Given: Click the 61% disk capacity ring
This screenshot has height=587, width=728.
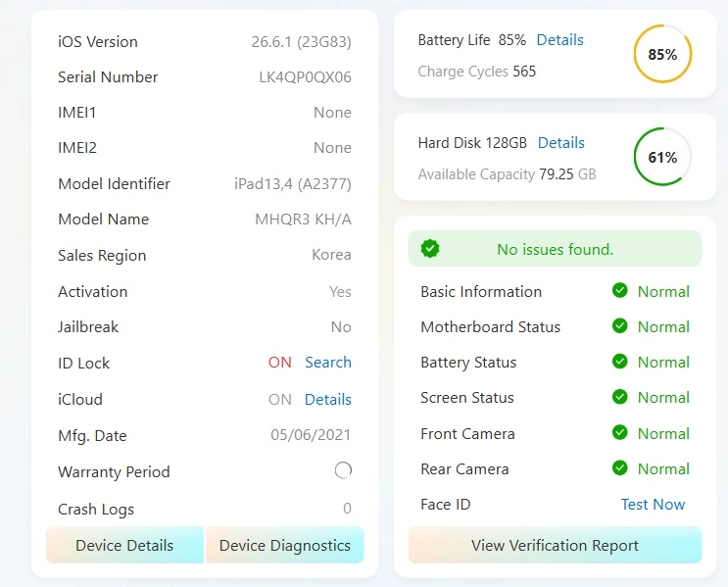Looking at the screenshot, I should tap(662, 157).
